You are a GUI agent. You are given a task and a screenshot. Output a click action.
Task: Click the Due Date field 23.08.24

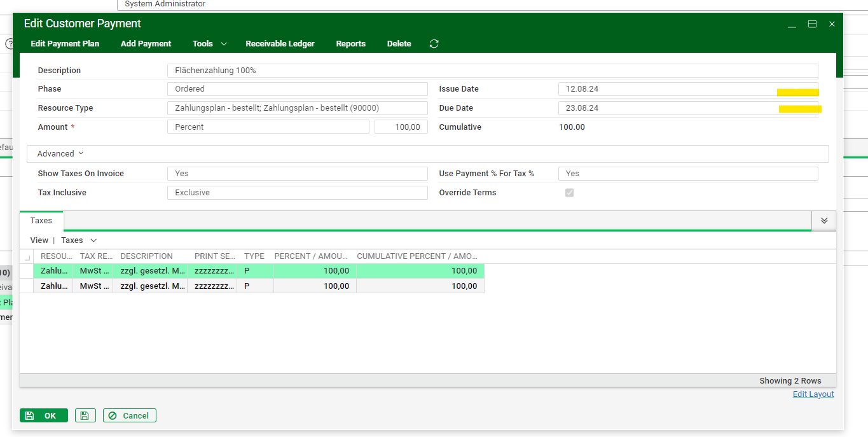(688, 108)
